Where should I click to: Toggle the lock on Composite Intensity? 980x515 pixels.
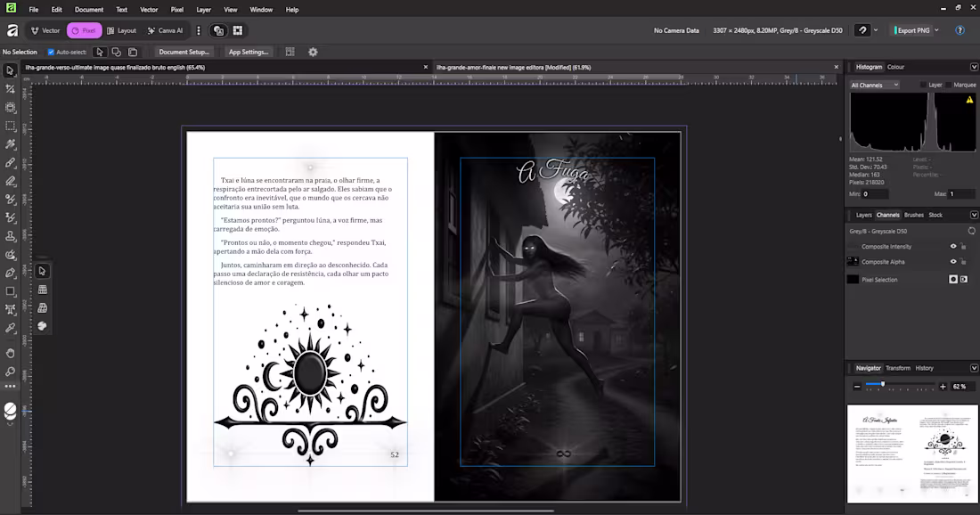click(x=963, y=247)
